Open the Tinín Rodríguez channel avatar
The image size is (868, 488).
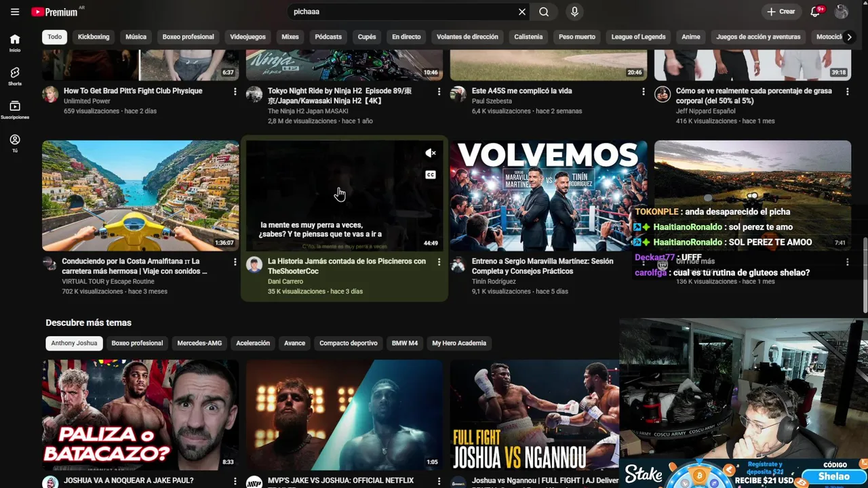[x=458, y=264]
